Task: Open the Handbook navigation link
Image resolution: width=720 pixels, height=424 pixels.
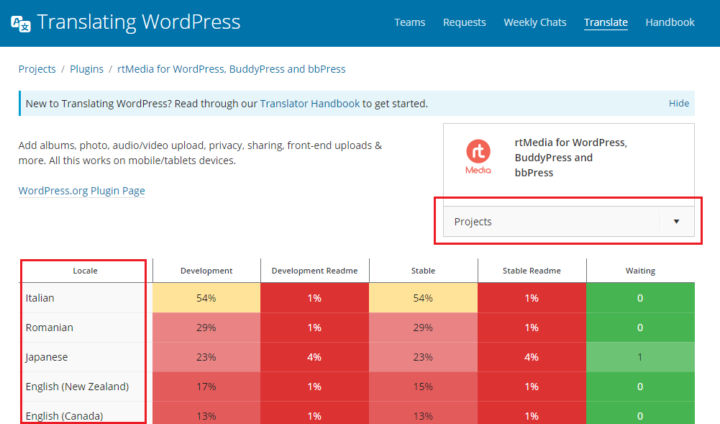Action: tap(669, 22)
